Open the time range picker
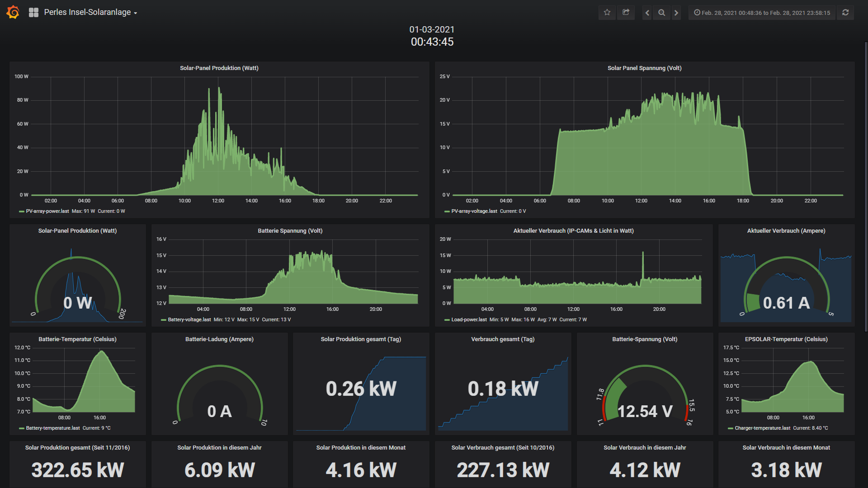The height and width of the screenshot is (488, 868). (762, 13)
